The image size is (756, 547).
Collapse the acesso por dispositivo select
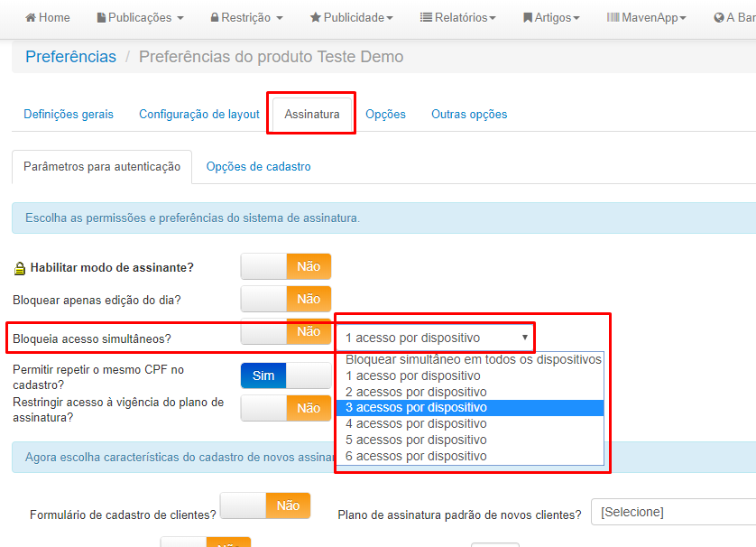coord(436,338)
